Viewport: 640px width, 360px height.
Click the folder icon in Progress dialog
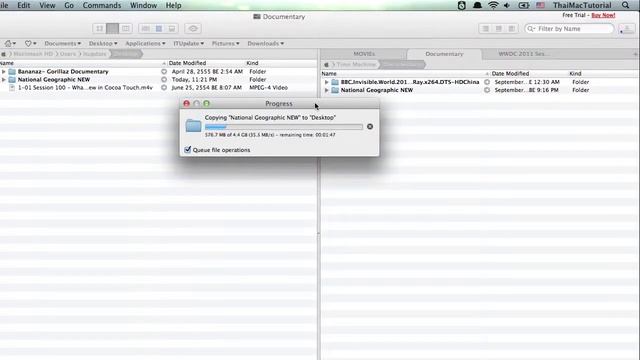coord(193,125)
